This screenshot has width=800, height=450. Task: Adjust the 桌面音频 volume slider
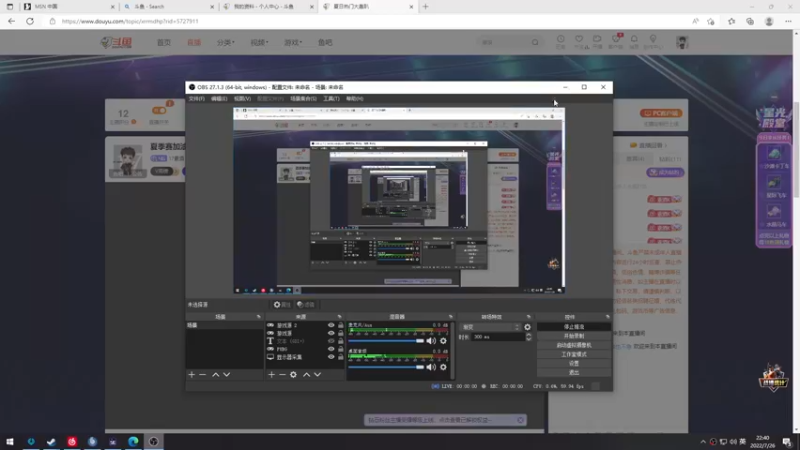click(x=386, y=367)
